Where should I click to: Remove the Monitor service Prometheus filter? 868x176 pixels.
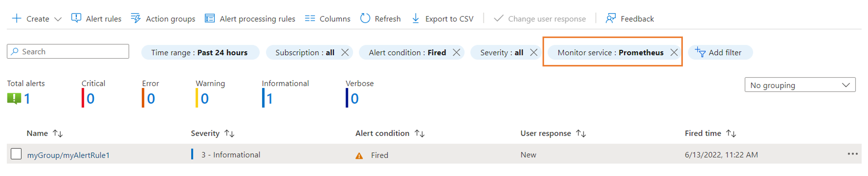click(674, 52)
